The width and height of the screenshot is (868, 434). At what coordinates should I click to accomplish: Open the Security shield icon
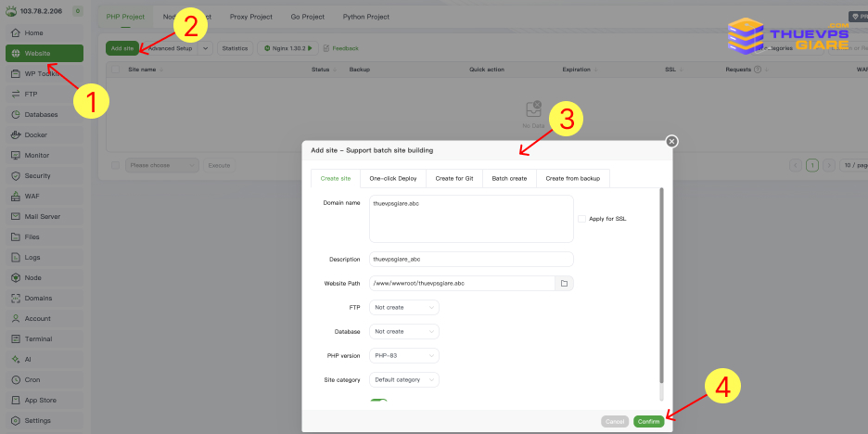tap(16, 175)
